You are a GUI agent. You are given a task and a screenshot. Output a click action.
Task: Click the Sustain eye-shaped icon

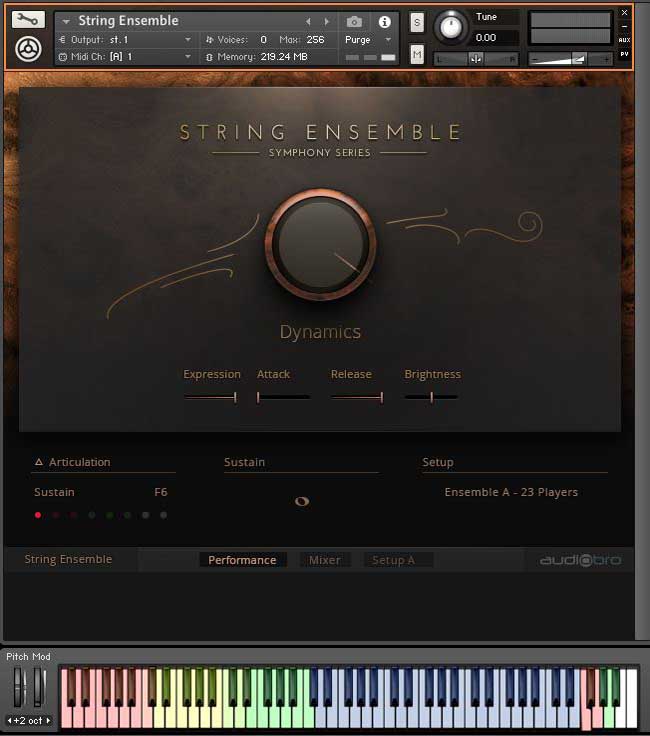tap(302, 501)
